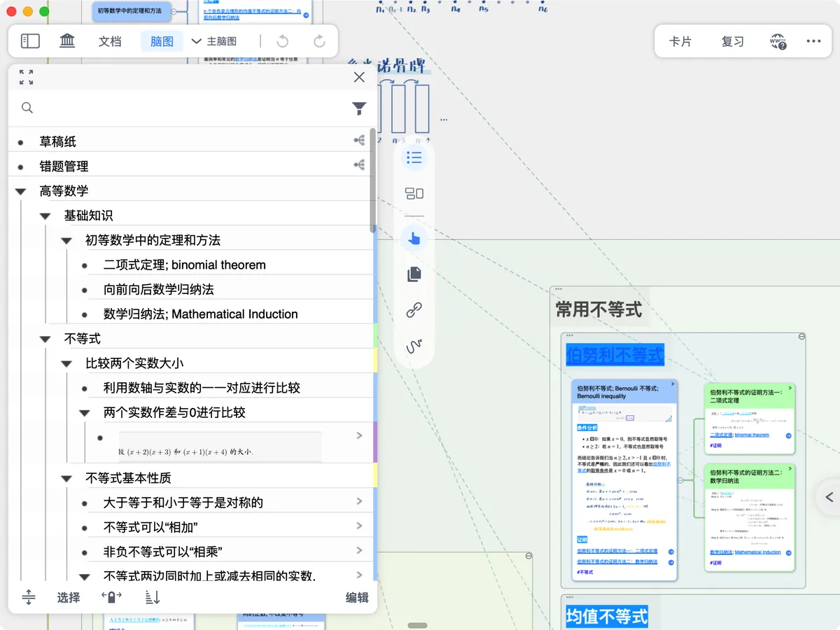Open the more options ellipsis menu
This screenshot has width=840, height=630.
click(x=813, y=41)
